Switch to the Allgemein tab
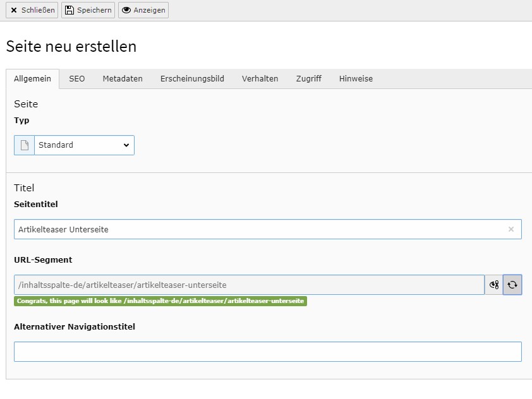The image size is (532, 399). tap(32, 79)
